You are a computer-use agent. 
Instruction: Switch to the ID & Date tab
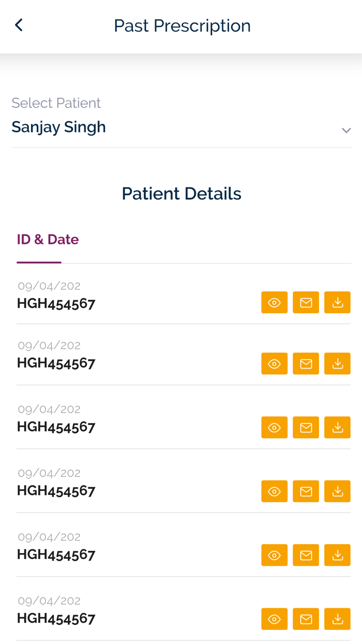48,239
